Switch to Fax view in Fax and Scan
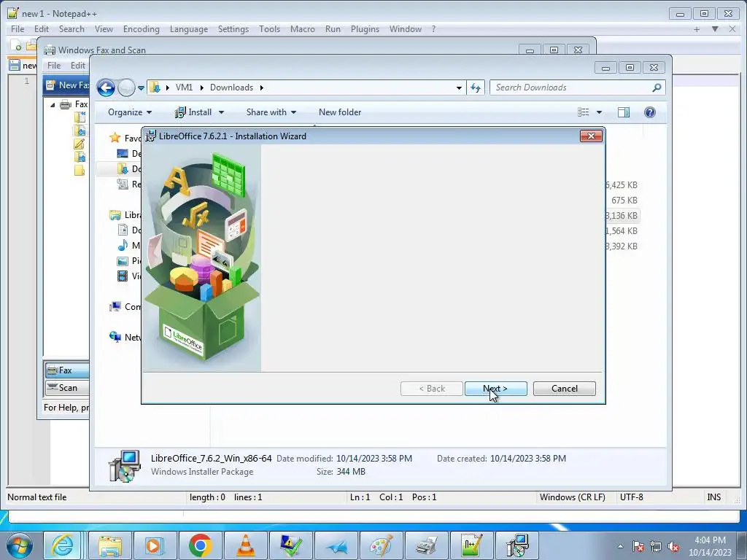747x560 pixels. coord(67,370)
